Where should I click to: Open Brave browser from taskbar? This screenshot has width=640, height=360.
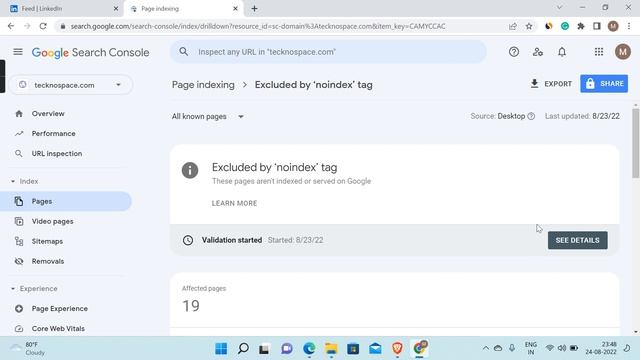[397, 349]
